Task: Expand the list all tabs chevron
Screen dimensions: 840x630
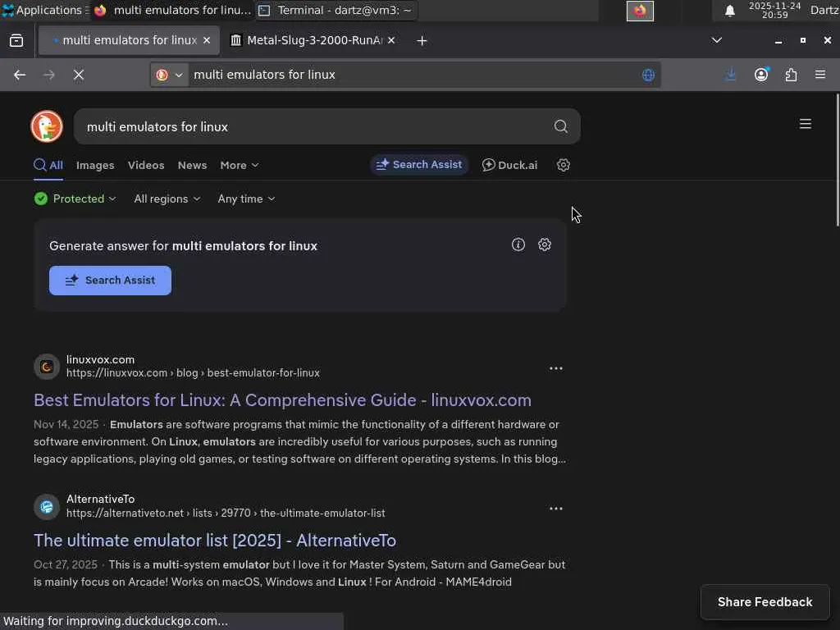Action: (716, 41)
